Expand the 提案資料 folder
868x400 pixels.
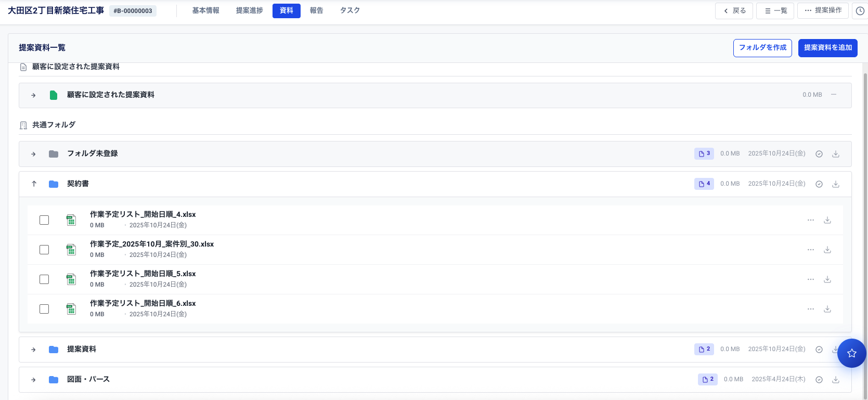[x=34, y=350]
